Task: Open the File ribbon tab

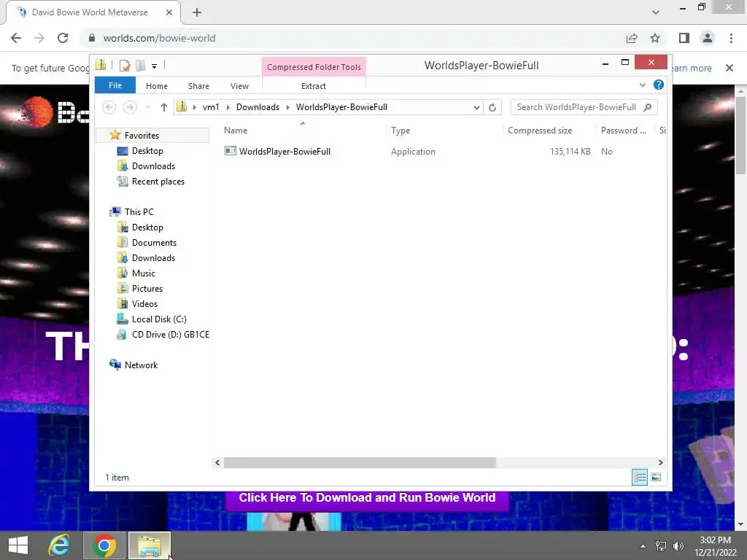Action: (115, 85)
